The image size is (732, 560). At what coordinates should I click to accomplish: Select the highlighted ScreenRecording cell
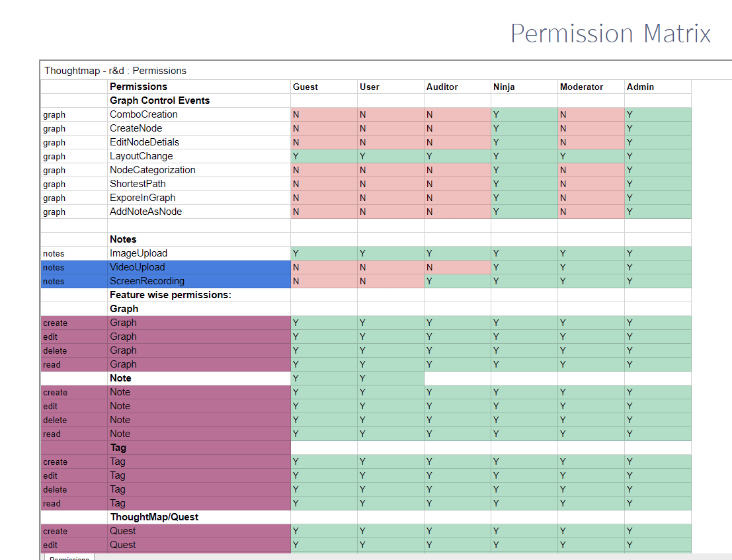199,281
